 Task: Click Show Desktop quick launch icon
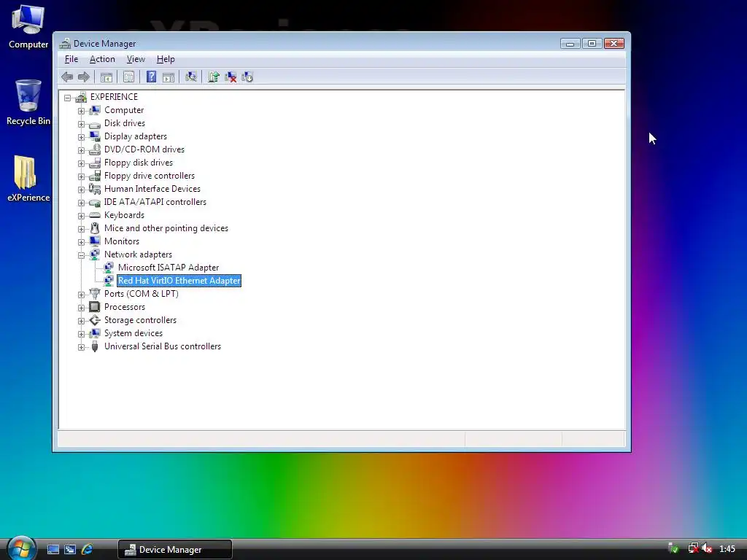(x=53, y=550)
